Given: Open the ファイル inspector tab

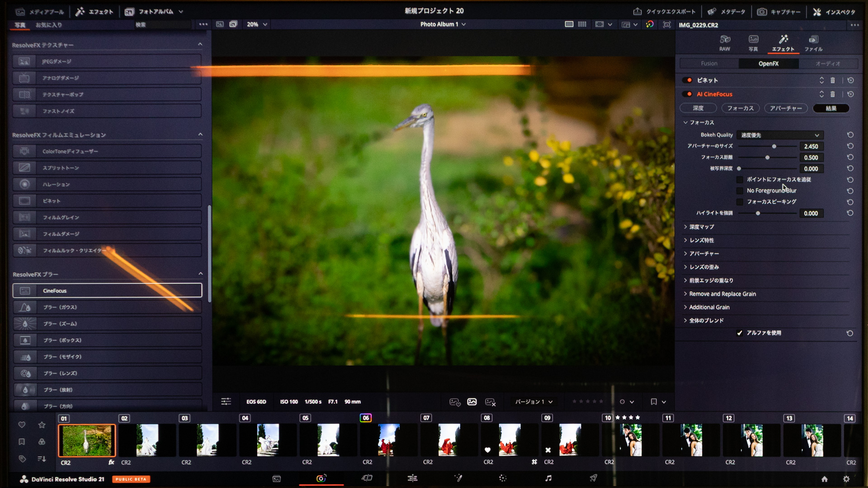Looking at the screenshot, I should pyautogui.click(x=813, y=43).
